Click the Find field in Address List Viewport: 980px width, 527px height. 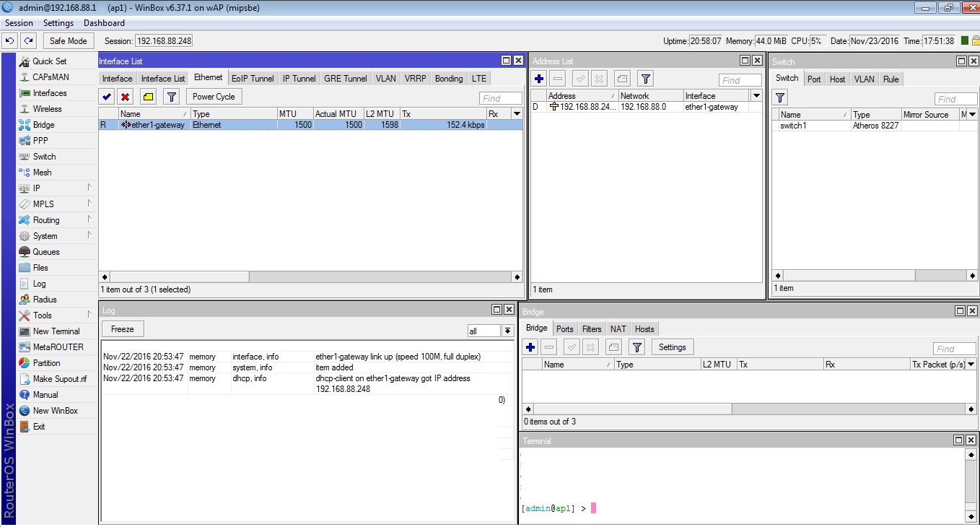[x=740, y=80]
